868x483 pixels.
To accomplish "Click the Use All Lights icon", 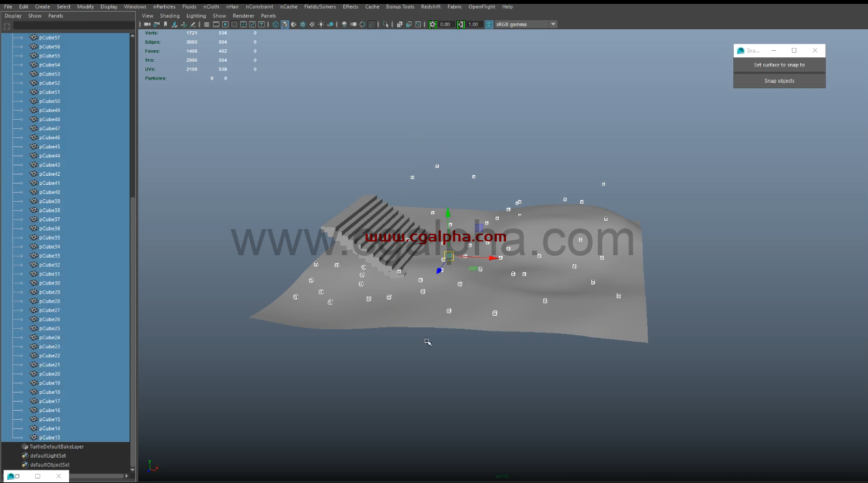I will [321, 24].
